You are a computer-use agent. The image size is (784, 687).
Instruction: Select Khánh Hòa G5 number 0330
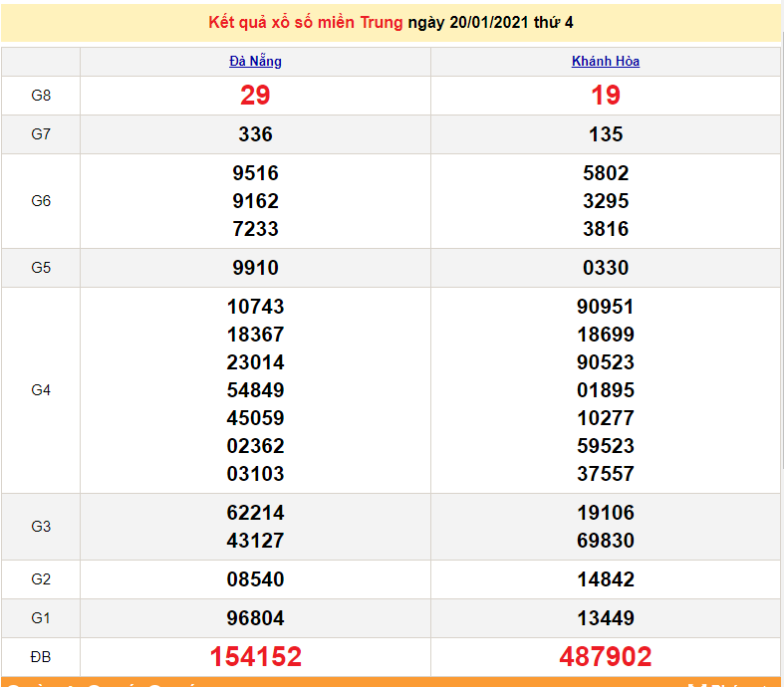click(605, 268)
